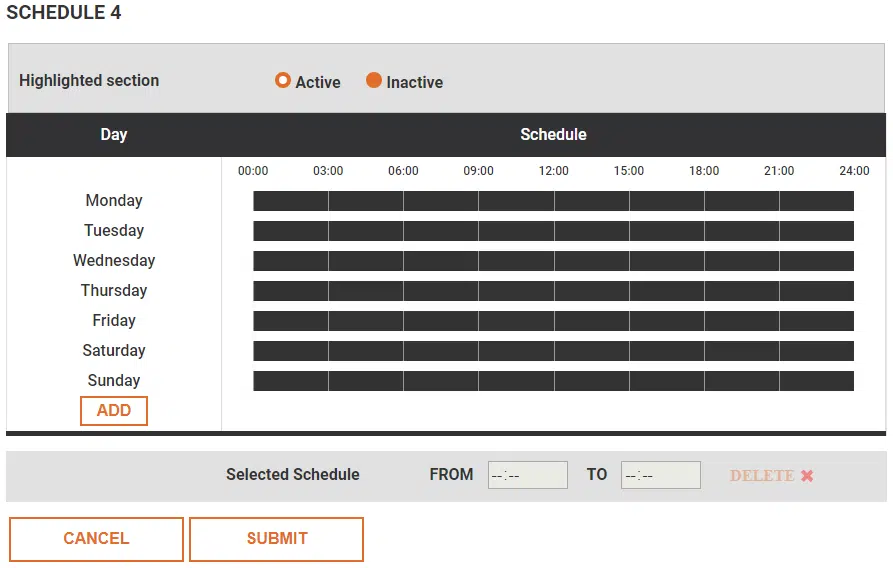
Task: Select the Inactive radio button
Action: click(x=374, y=81)
